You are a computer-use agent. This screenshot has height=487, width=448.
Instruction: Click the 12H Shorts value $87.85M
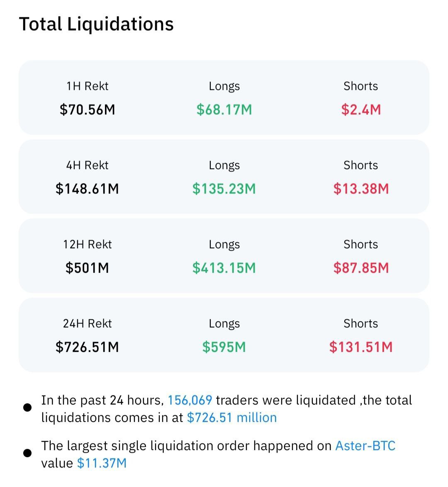click(x=361, y=268)
